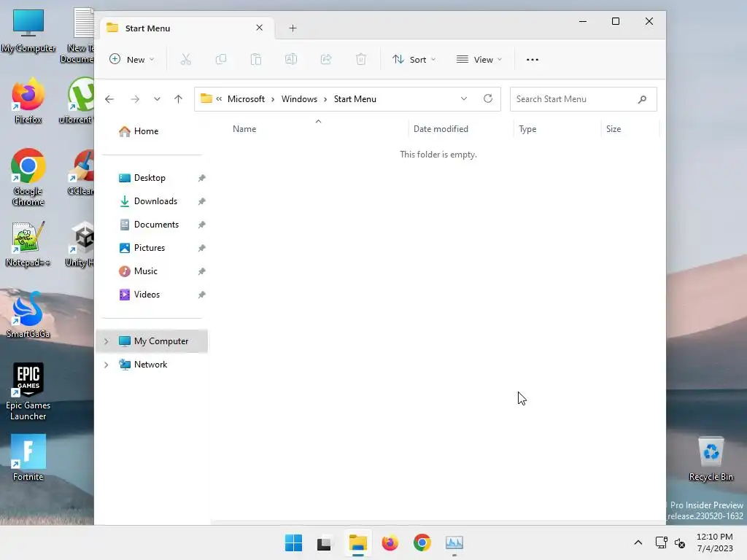Expand address bar history dropdown
Screen dimensions: 747x560
[463, 98]
